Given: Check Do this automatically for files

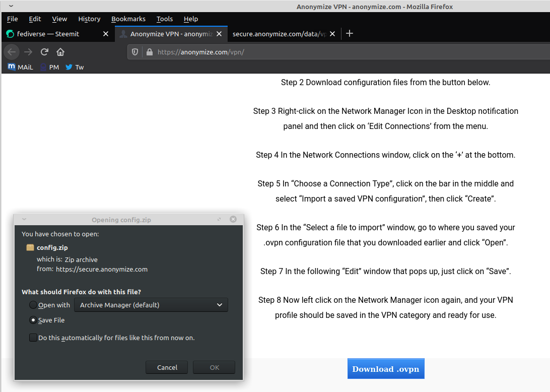Looking at the screenshot, I should 33,338.
